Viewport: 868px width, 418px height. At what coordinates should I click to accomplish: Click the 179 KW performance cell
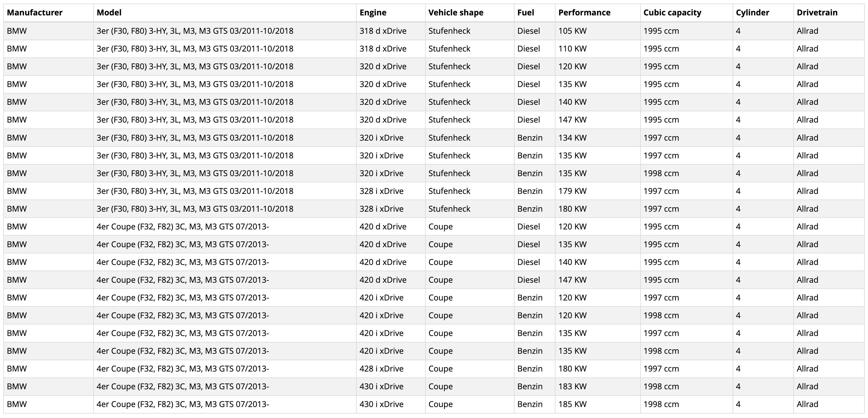(572, 191)
